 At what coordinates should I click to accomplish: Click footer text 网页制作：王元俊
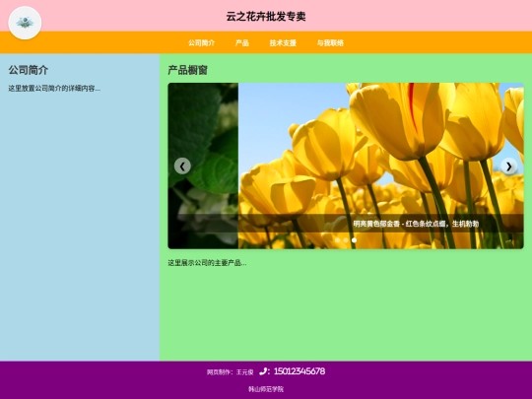click(x=230, y=372)
